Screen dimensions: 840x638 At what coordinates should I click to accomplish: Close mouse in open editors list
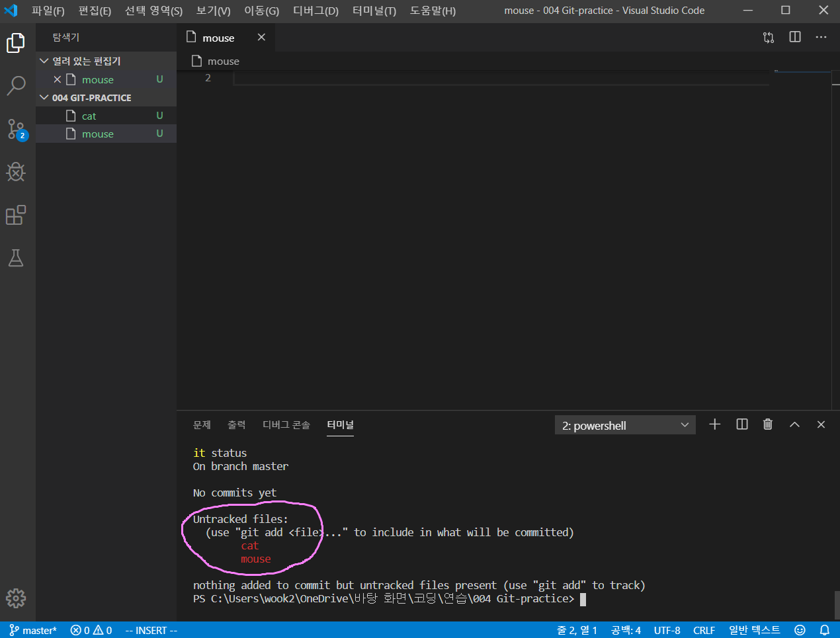[58, 79]
